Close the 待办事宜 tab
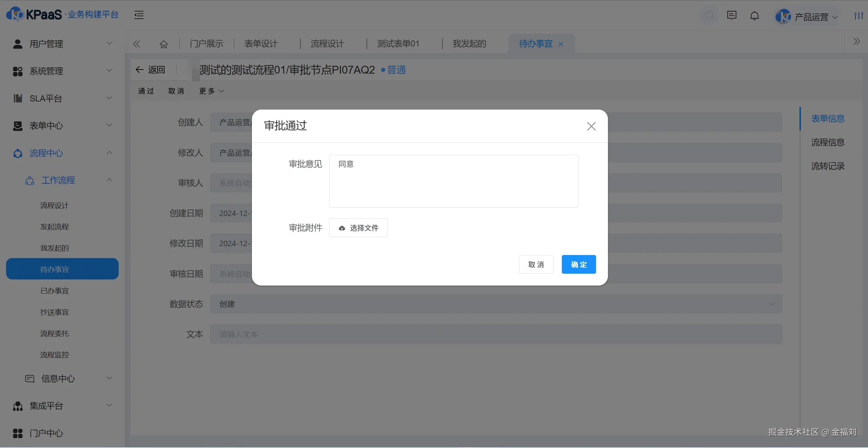The width and height of the screenshot is (868, 448). [561, 44]
